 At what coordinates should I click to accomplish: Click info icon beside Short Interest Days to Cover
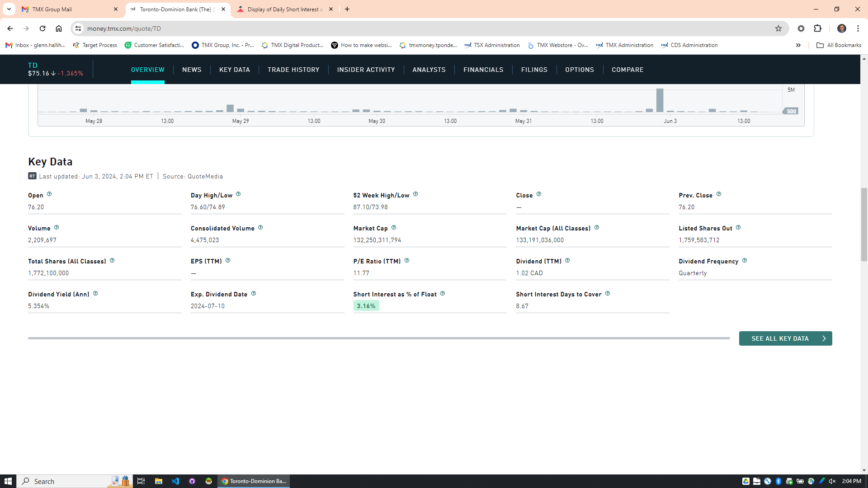click(x=608, y=294)
